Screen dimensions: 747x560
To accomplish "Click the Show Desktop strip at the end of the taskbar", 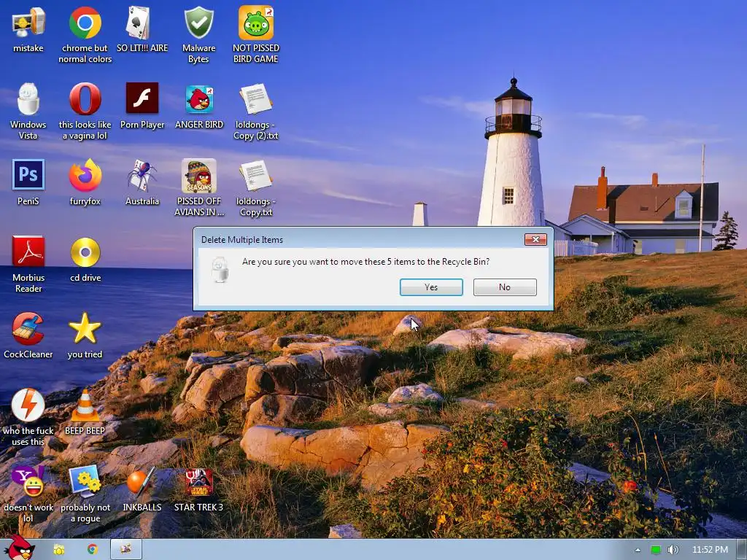I will coord(742,550).
